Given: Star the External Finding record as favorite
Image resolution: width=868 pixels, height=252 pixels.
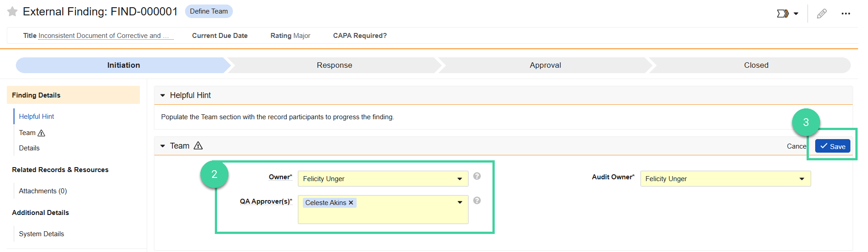Looking at the screenshot, I should tap(12, 11).
